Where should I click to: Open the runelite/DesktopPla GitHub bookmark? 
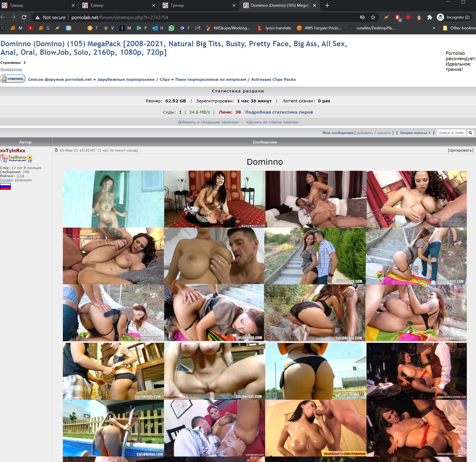tap(372, 28)
